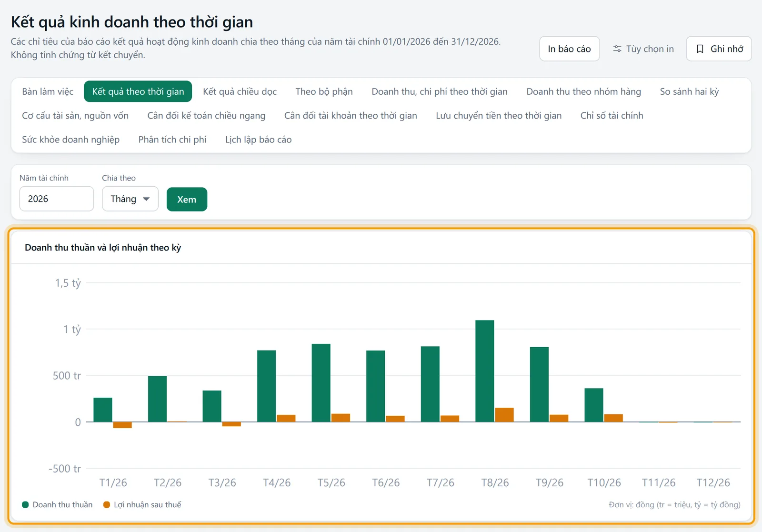
Task: Switch to Doanh thu theo nhóm hàng tab
Action: click(584, 91)
